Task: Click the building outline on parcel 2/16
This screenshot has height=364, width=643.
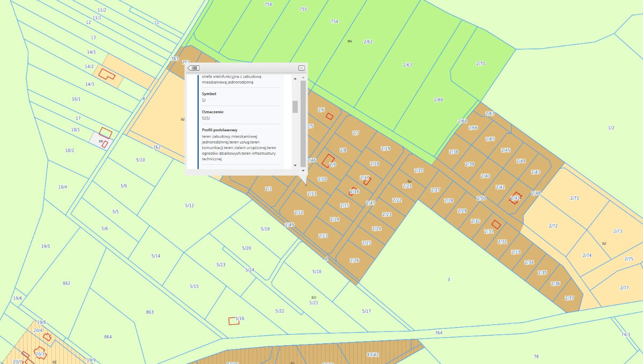Action: [x=354, y=191]
